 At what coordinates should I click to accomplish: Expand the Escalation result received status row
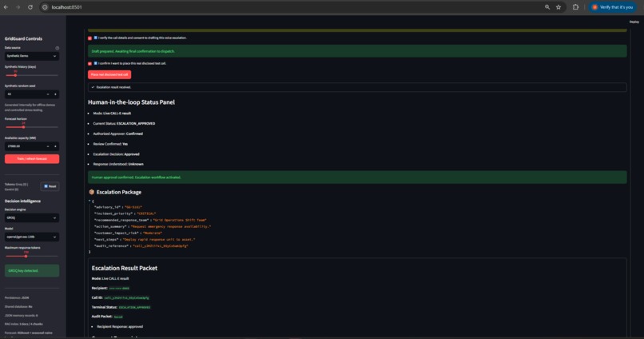tap(357, 87)
